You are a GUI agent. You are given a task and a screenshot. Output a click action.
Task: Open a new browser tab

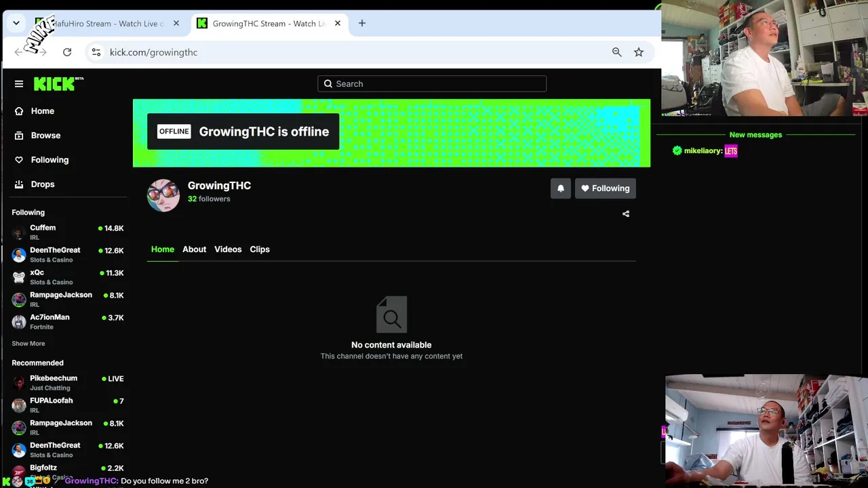pyautogui.click(x=362, y=23)
